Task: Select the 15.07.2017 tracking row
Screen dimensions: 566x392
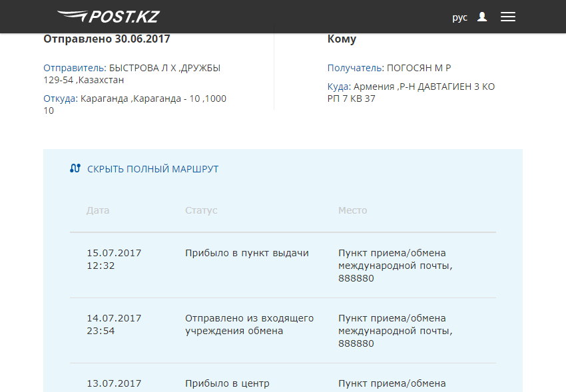Action: click(x=283, y=264)
